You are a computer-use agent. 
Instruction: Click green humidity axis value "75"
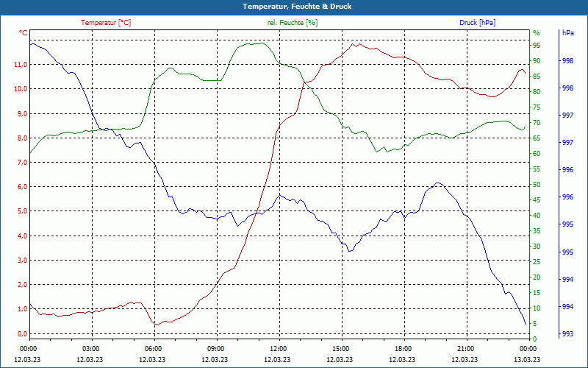(x=537, y=107)
